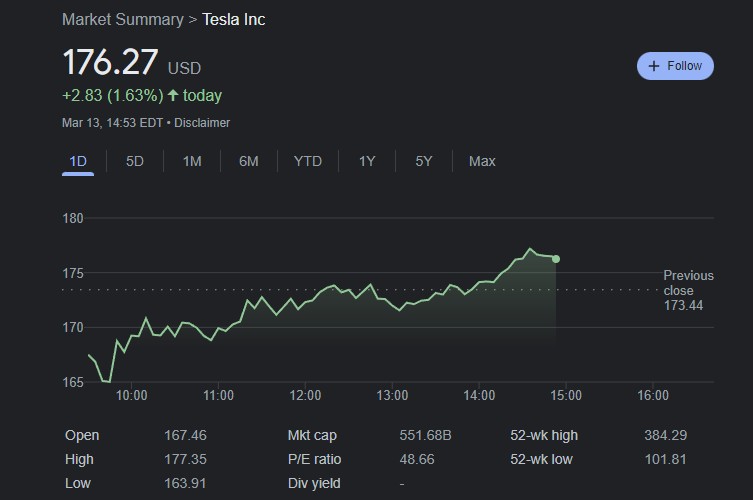Click the 180 price axis label
The height and width of the screenshot is (500, 753).
click(73, 219)
